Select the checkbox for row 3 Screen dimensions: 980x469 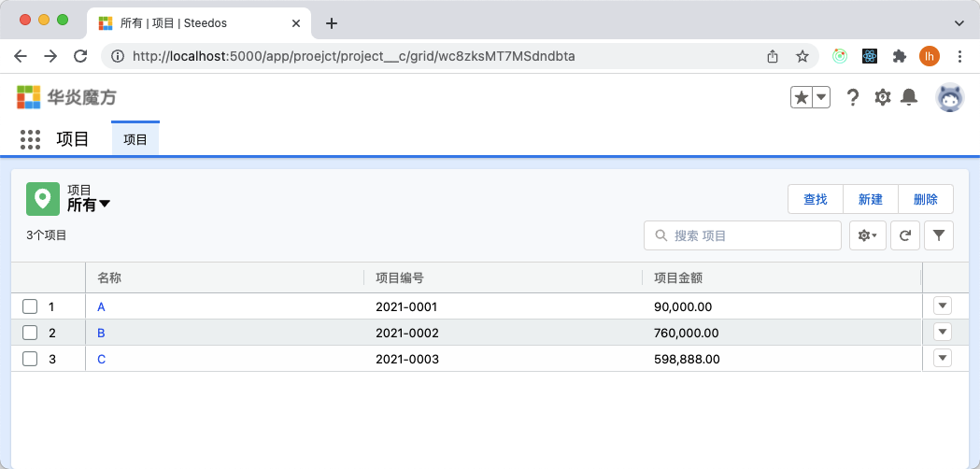pos(30,359)
